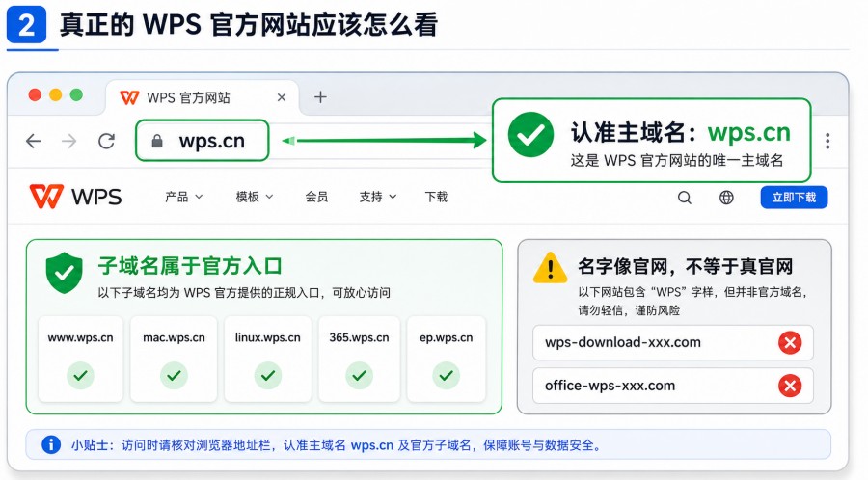Select the WPS 官方网站 browser tab
This screenshot has width=868, height=480.
click(203, 98)
